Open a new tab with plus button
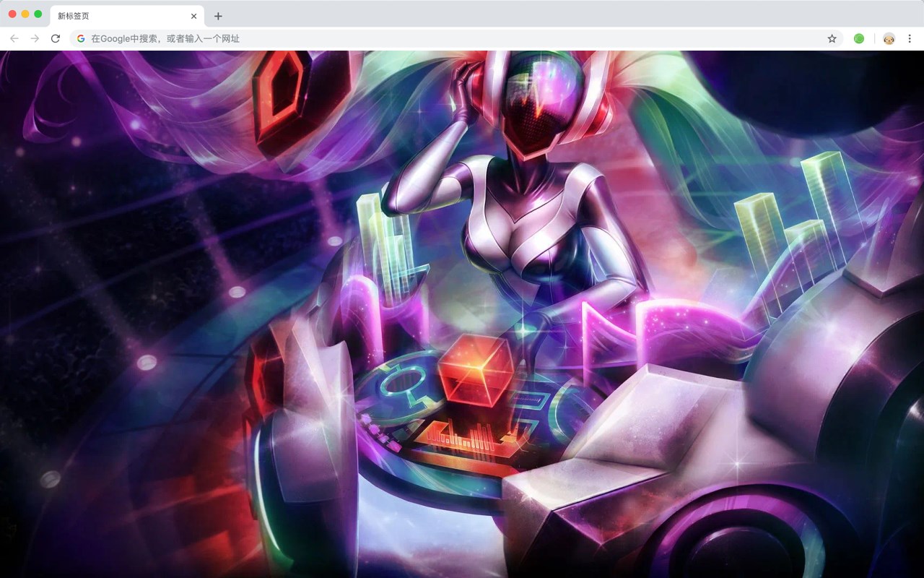The width and height of the screenshot is (924, 578). 218,16
